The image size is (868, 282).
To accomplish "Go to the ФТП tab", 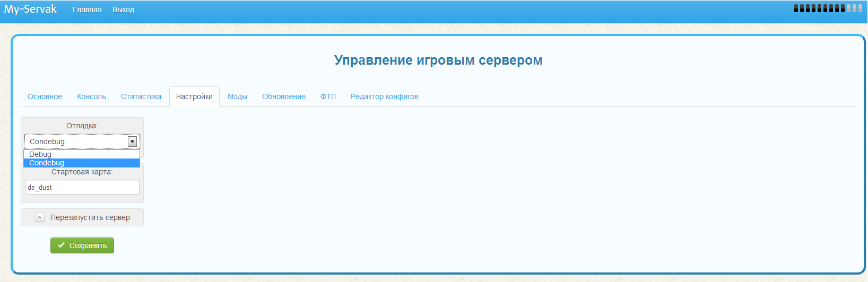I will pyautogui.click(x=328, y=96).
